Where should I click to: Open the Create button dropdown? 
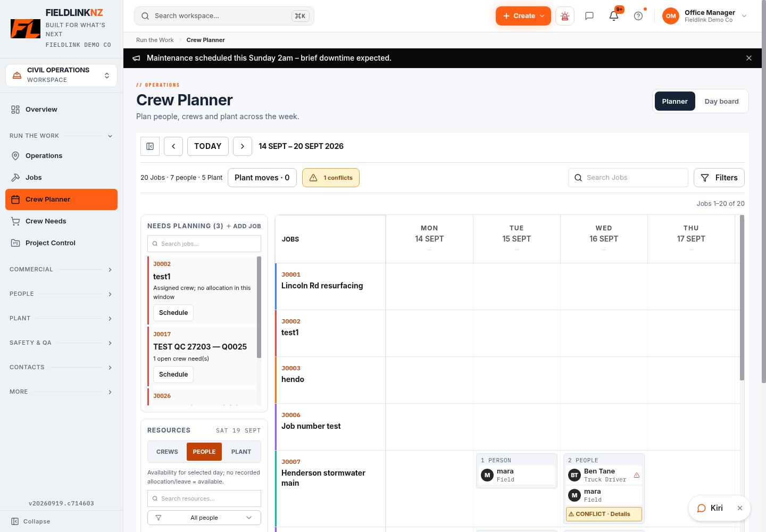[523, 16]
